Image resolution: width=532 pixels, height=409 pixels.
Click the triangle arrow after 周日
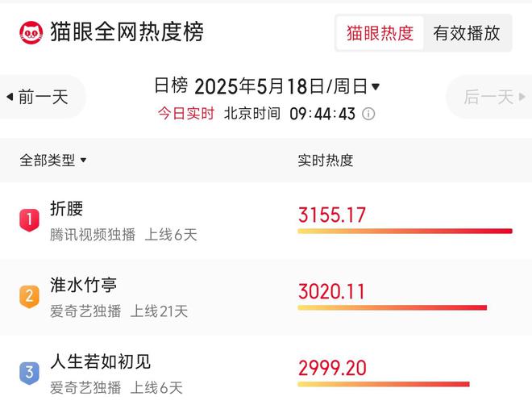pos(376,86)
